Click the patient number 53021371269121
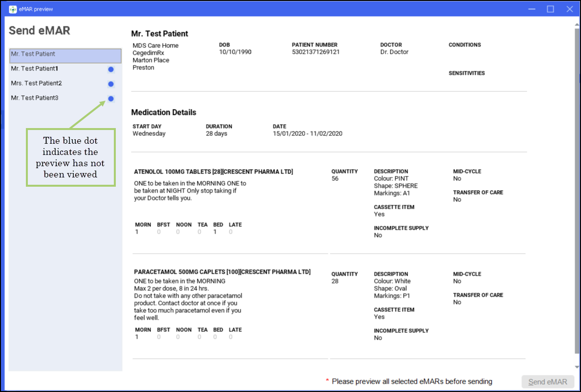The width and height of the screenshot is (581, 392). (316, 52)
